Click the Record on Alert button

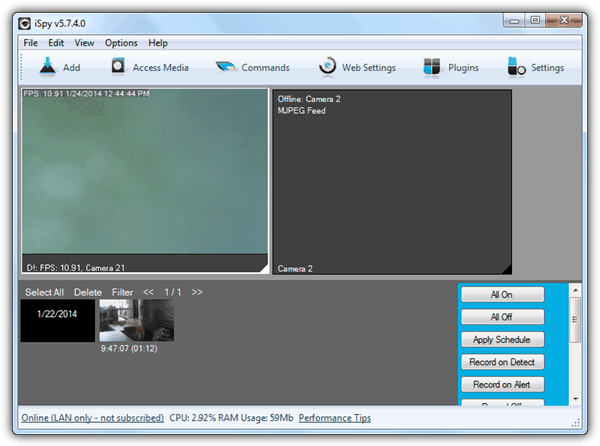click(502, 384)
